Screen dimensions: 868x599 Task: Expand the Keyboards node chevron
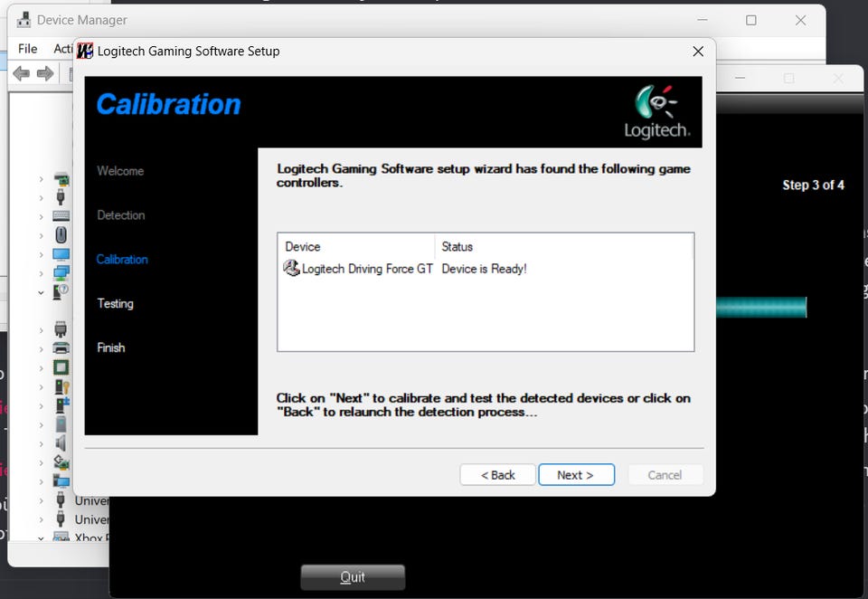41,216
